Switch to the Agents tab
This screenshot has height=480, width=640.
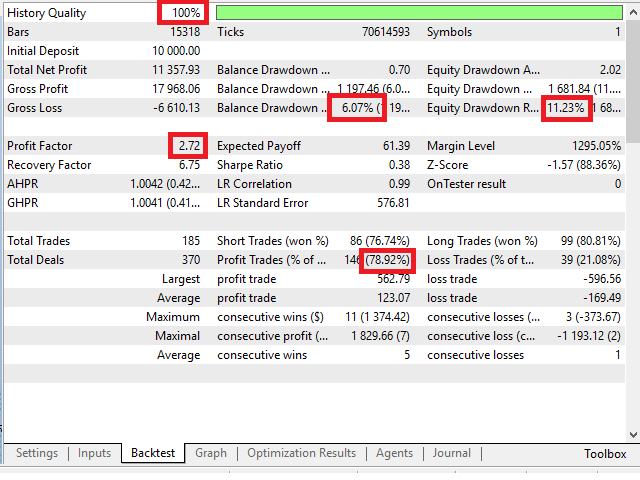tap(394, 453)
